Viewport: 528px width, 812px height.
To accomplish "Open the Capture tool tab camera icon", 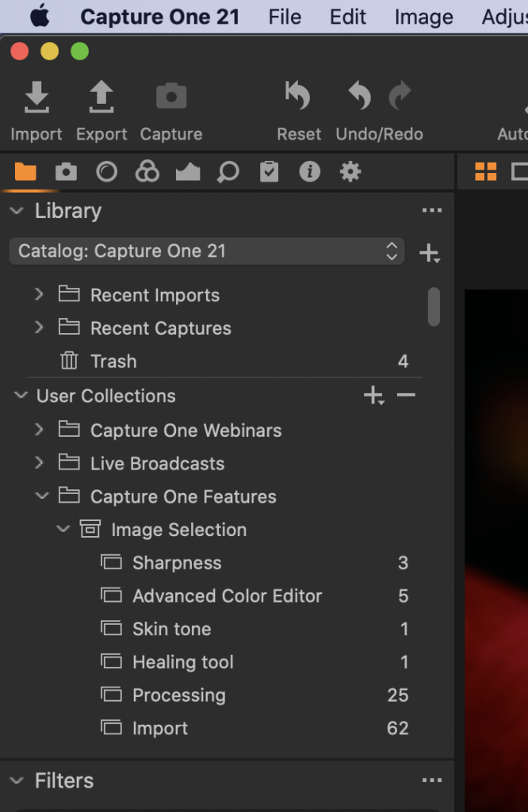I will click(67, 171).
